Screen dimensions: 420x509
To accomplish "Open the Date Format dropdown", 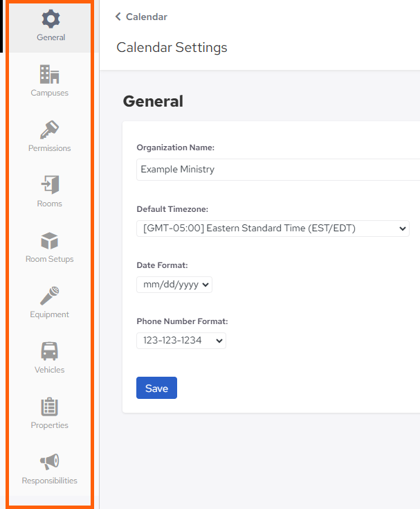I will [x=174, y=285].
